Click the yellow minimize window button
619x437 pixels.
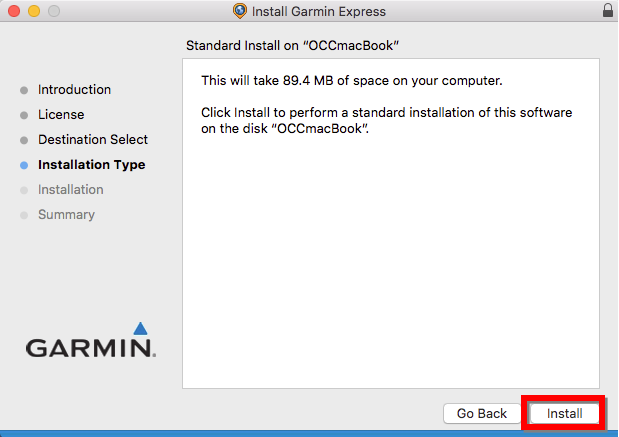tap(33, 12)
